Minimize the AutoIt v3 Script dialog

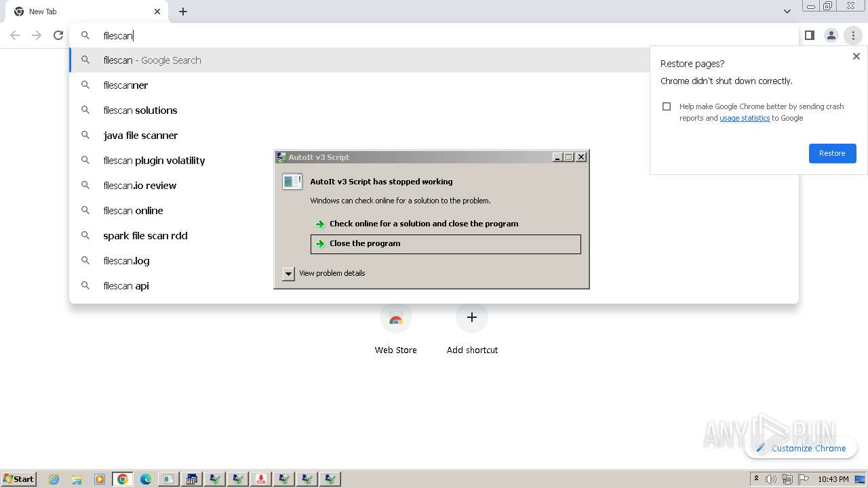tap(557, 157)
